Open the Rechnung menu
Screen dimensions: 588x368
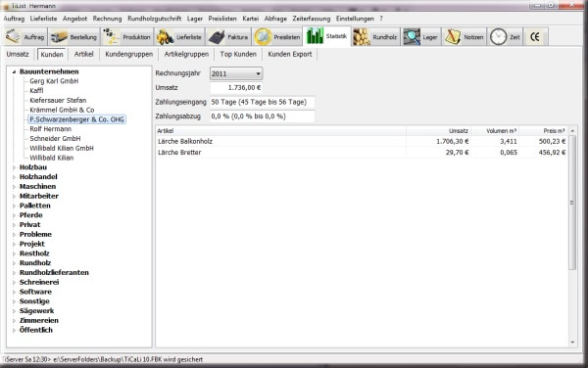coord(107,19)
